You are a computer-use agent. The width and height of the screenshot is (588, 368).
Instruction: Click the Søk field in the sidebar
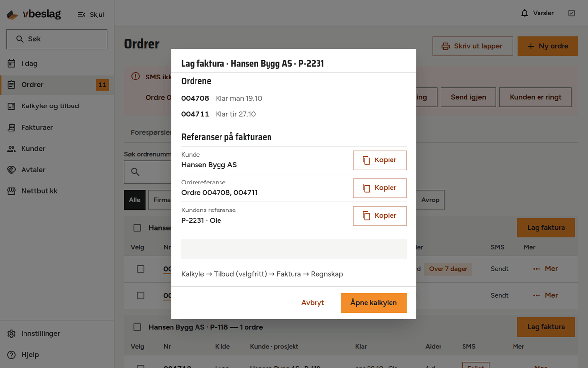(57, 39)
